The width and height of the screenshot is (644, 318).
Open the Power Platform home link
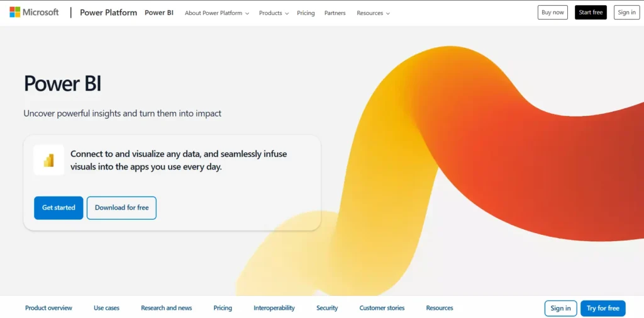108,13
